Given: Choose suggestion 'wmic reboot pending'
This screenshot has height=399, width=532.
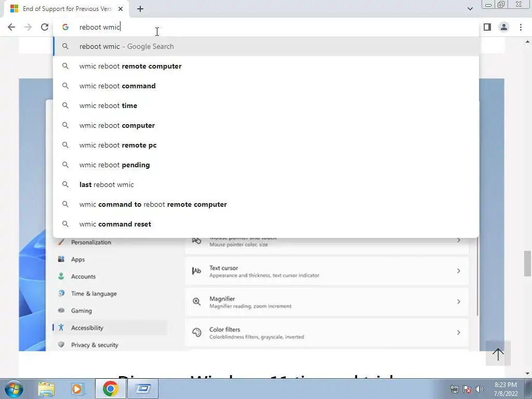Looking at the screenshot, I should (x=266, y=165).
